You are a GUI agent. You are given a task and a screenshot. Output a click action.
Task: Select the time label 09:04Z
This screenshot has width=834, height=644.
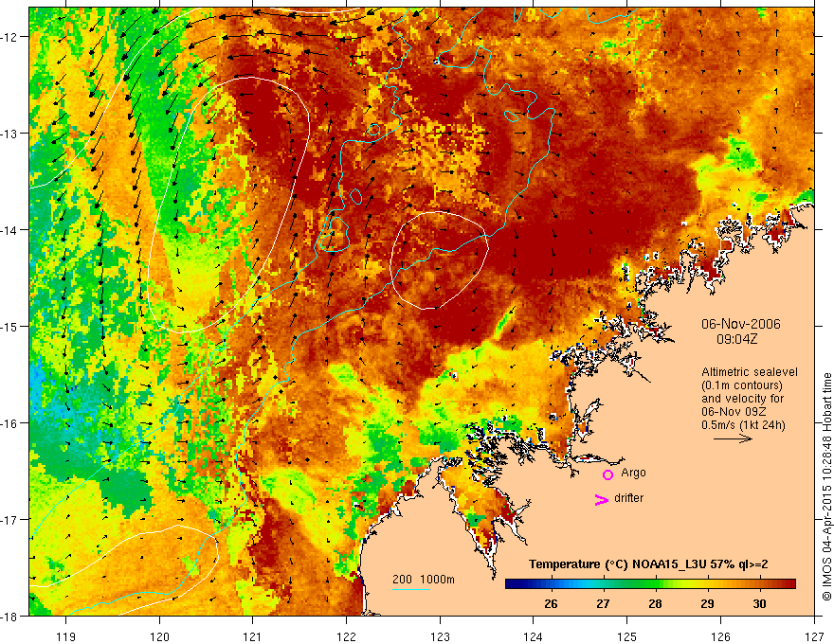736,339
